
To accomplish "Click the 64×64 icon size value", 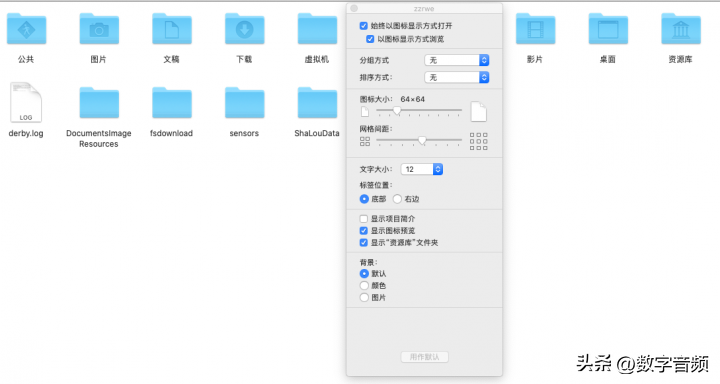I will 412,99.
